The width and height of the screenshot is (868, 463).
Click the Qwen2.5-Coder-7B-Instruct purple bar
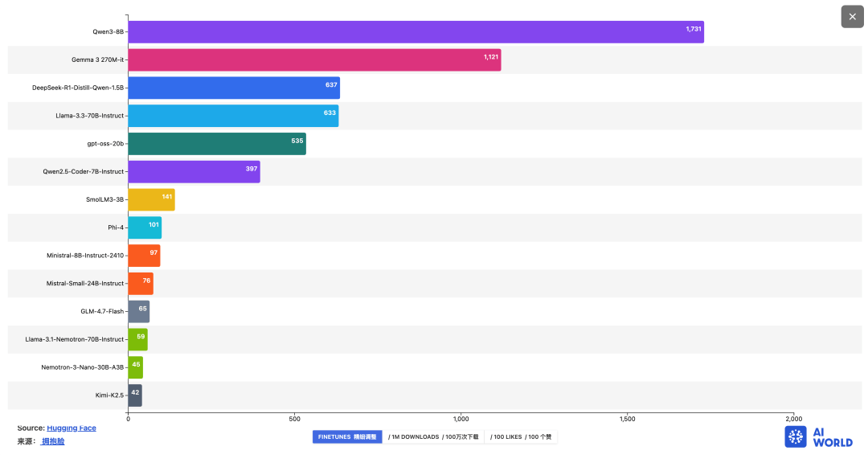coord(194,172)
